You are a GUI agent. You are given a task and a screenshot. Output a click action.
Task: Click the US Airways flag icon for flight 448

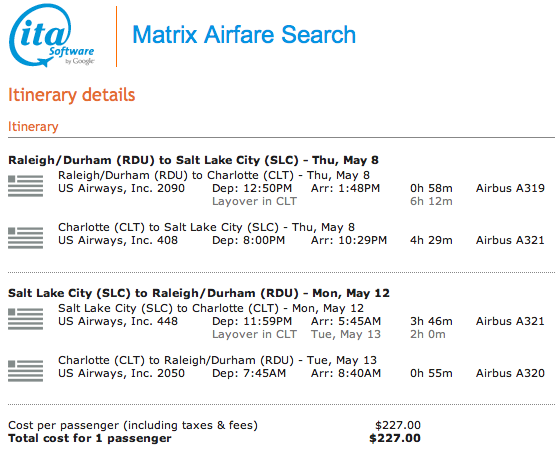click(25, 319)
